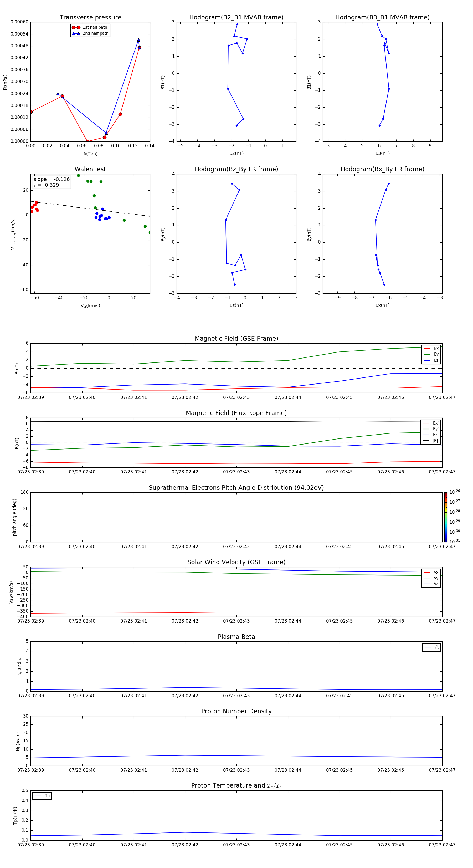Click Bx' legend entry in Flux Rope panel

point(431,423)
